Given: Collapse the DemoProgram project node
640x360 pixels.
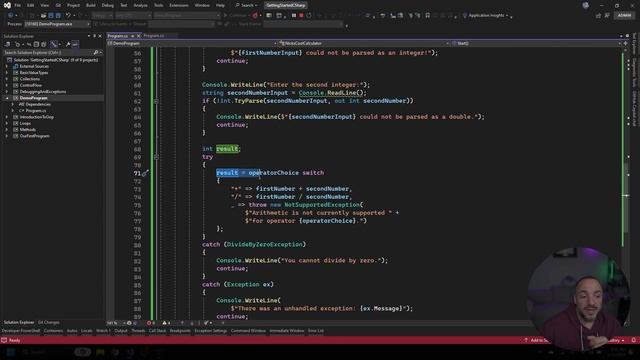Looking at the screenshot, I should coord(7,98).
